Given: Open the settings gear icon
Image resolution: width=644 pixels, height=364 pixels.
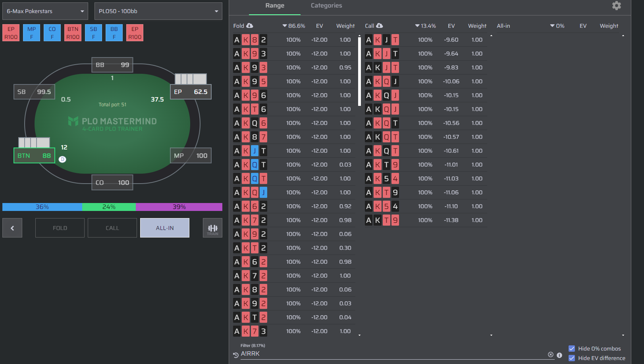Looking at the screenshot, I should tap(616, 6).
